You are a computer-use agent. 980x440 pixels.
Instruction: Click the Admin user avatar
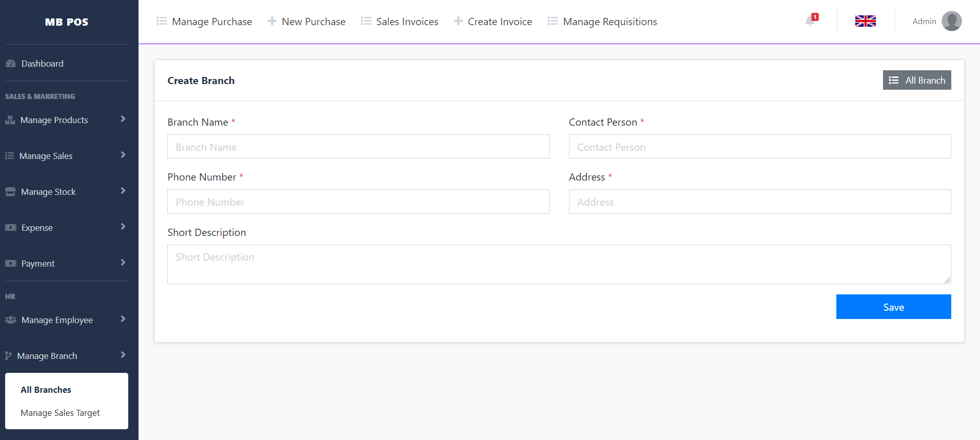[951, 22]
